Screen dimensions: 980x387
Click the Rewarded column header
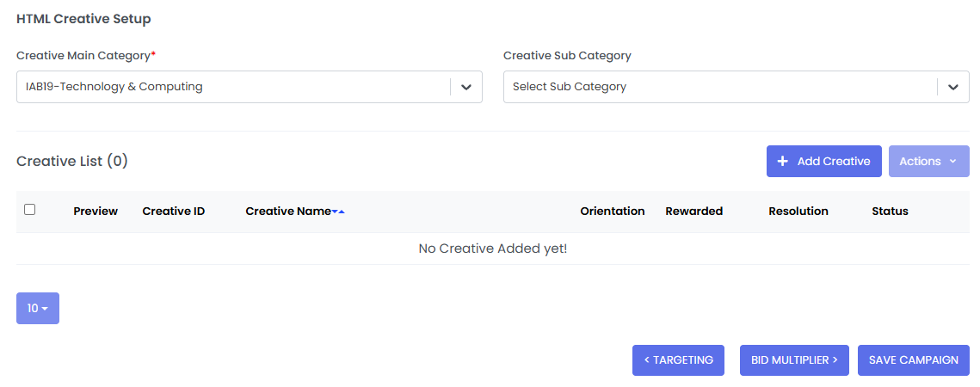tap(693, 212)
